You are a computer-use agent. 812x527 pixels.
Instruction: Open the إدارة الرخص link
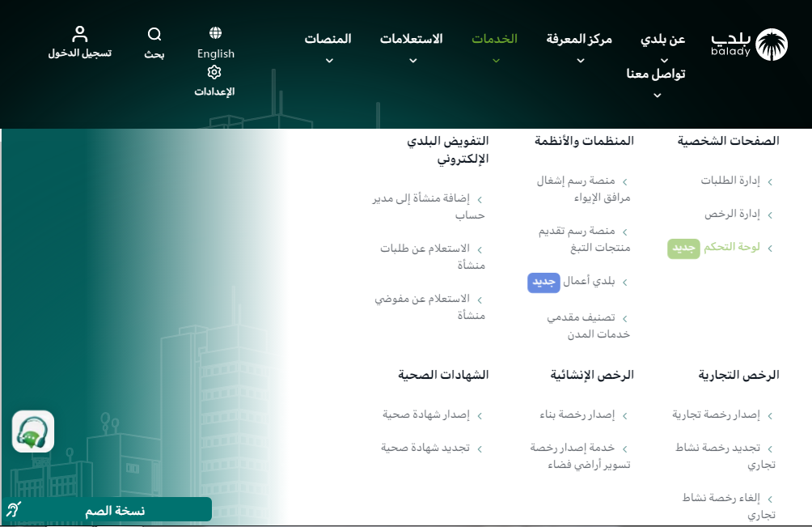click(x=732, y=214)
